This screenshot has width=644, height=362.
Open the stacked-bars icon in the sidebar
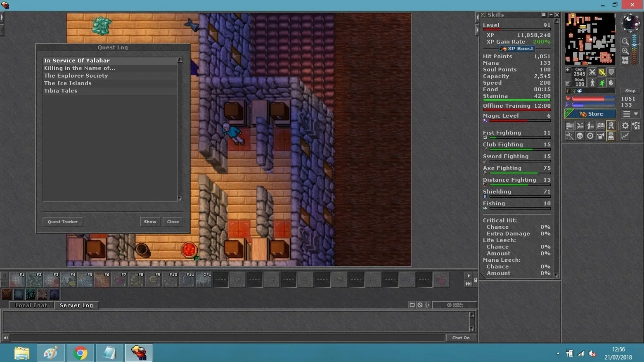[570, 126]
